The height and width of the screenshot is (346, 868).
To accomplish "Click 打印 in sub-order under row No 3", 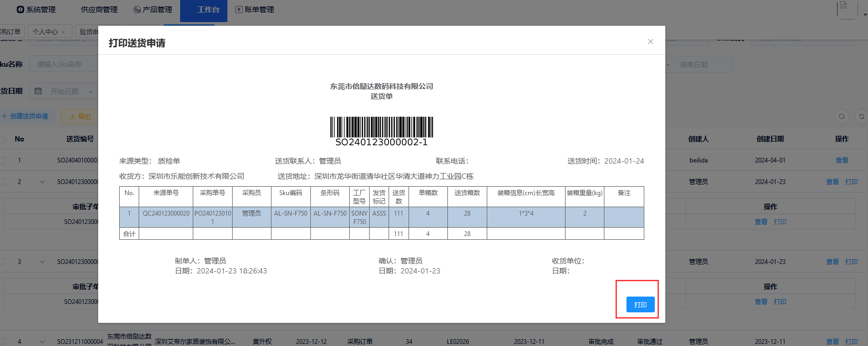I will click(780, 302).
